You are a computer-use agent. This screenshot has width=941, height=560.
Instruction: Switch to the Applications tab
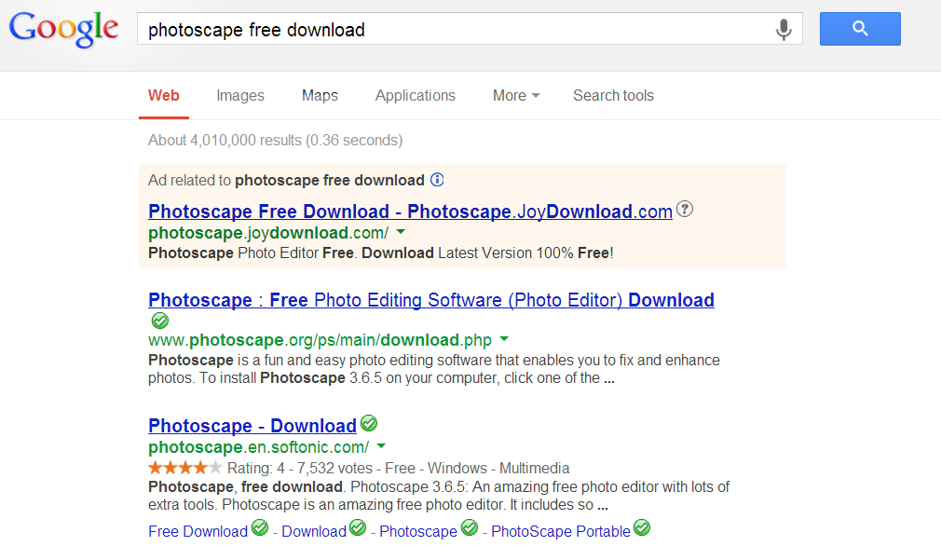point(416,95)
